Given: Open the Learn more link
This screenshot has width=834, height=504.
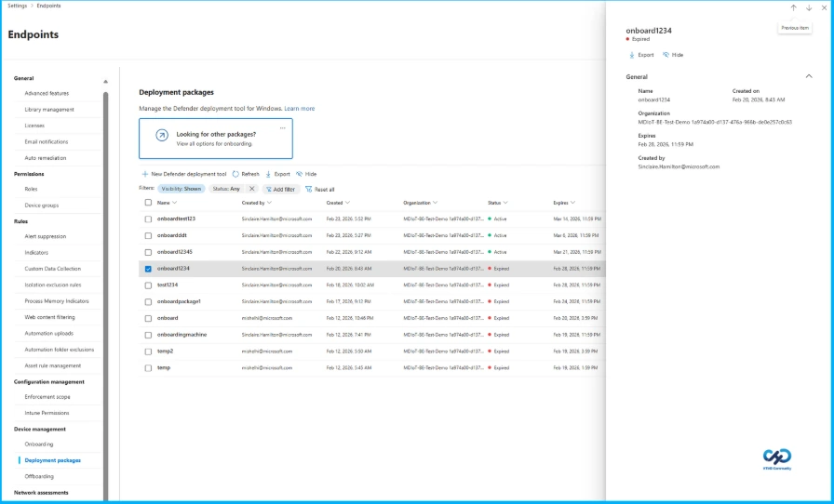Looking at the screenshot, I should 300,109.
